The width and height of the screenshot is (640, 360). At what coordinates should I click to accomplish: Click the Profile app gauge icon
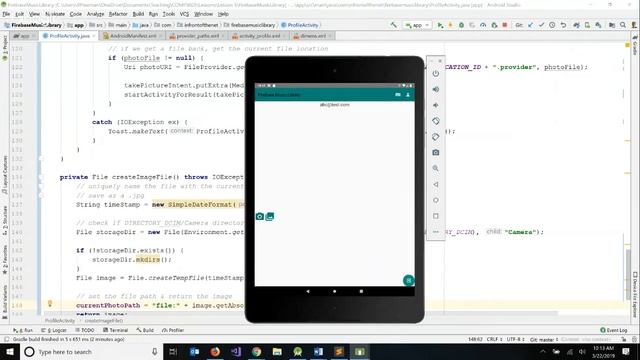pos(483,25)
